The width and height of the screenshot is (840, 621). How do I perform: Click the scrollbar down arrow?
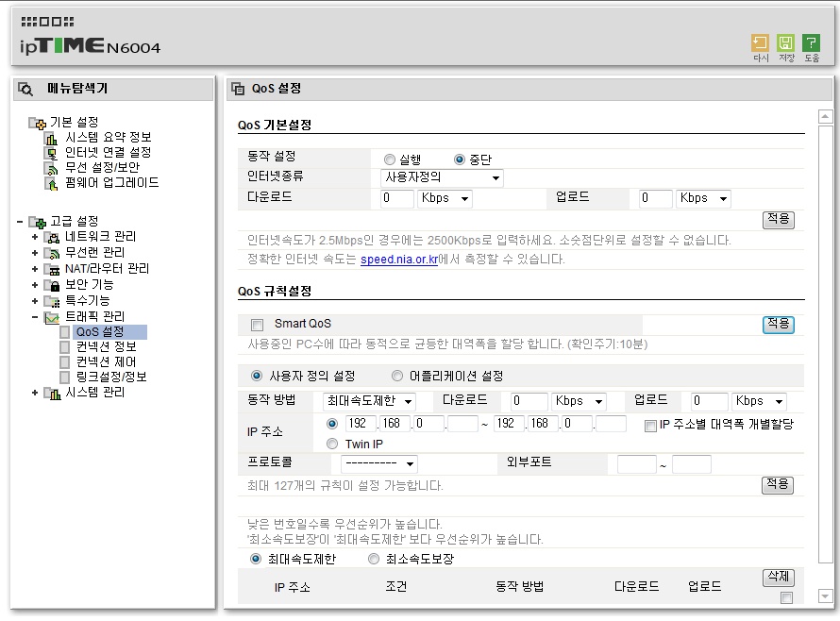coord(825,596)
